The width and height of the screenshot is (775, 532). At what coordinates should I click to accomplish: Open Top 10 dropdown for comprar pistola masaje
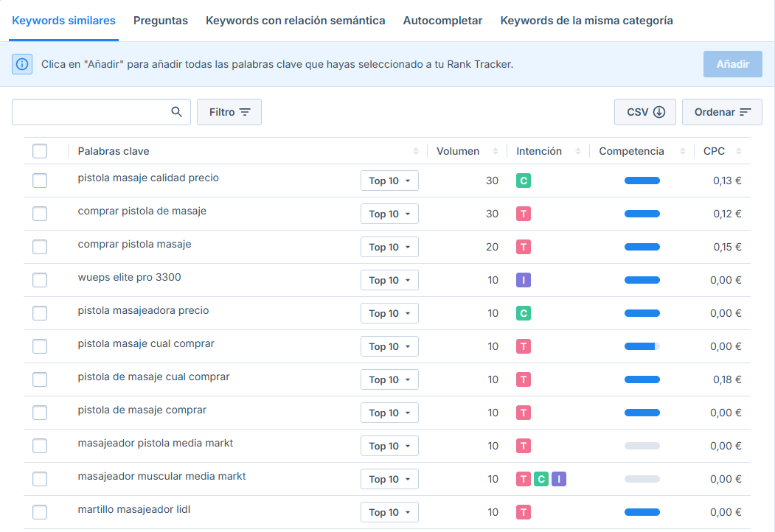[x=389, y=247]
